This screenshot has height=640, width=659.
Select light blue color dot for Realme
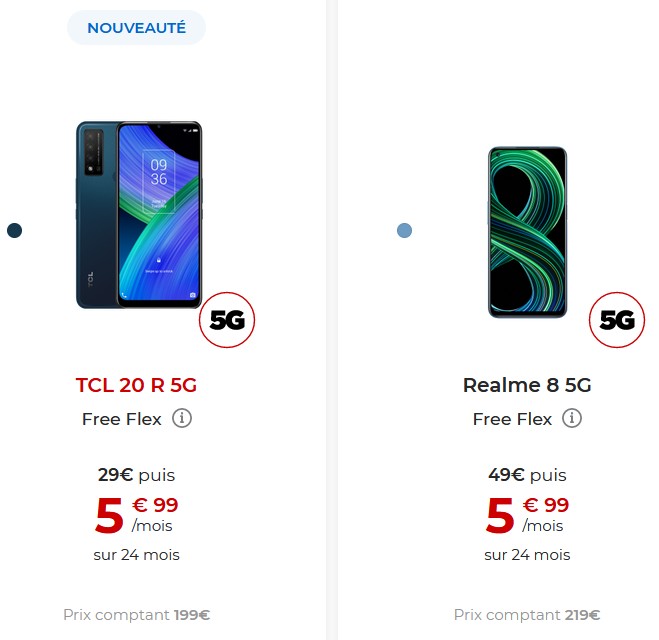tap(404, 230)
